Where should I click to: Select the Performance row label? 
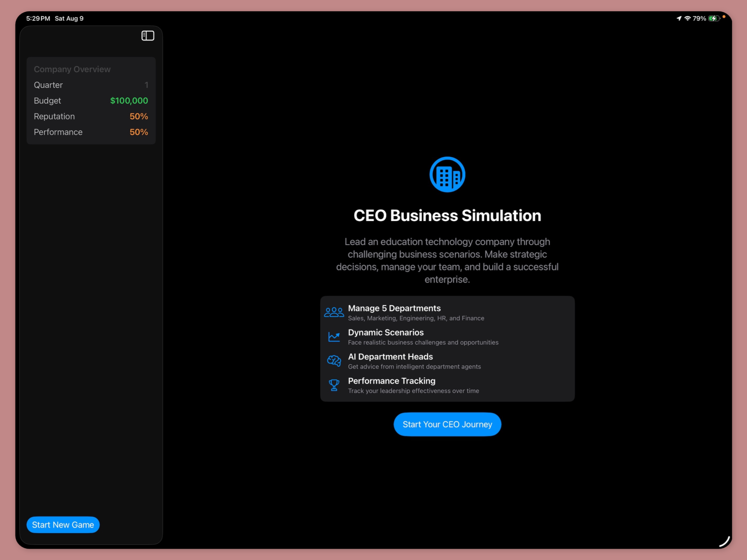(x=58, y=132)
